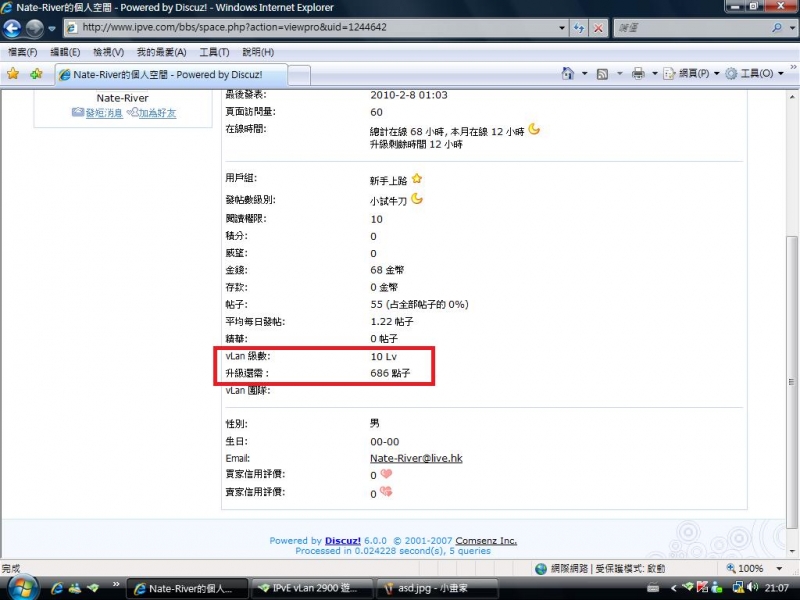
Task: Open the volume speaker tray icon
Action: point(752,588)
